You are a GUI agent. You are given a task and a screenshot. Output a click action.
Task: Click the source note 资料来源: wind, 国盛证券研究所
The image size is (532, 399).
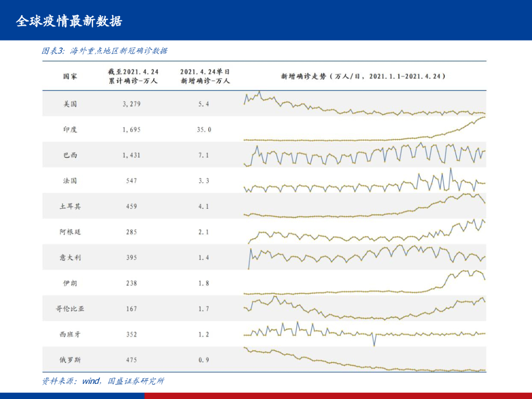pos(103,381)
